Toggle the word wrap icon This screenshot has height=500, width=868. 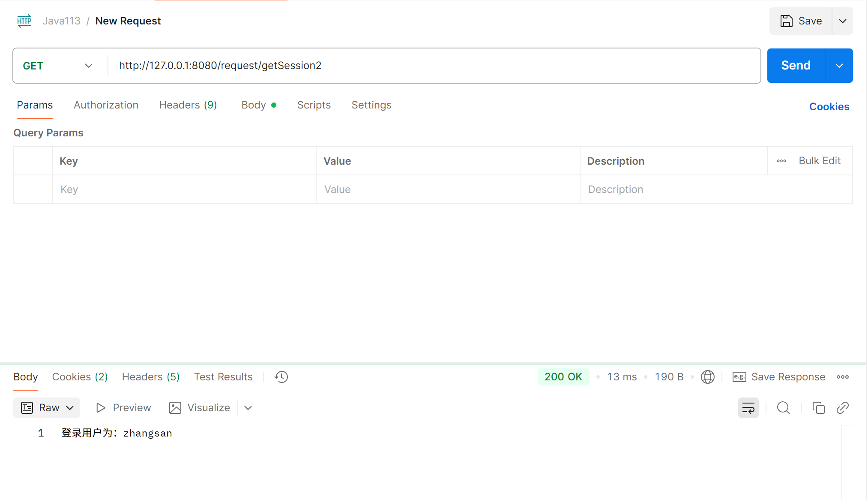[748, 408]
